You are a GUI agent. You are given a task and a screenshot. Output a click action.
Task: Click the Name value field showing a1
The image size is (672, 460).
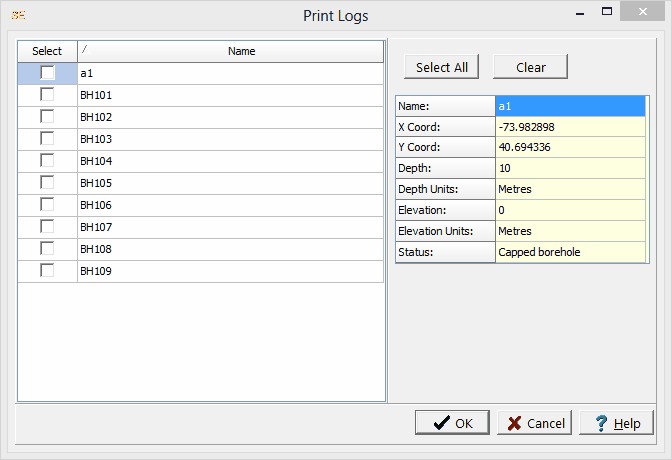(x=570, y=106)
